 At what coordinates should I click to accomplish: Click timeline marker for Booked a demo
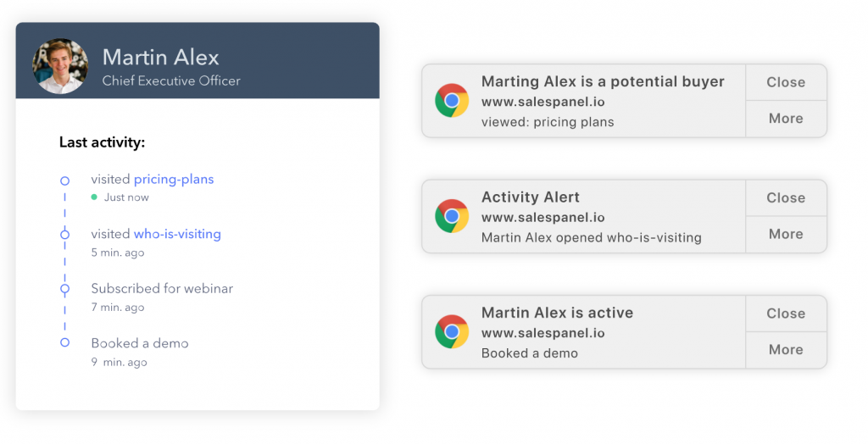[64, 342]
